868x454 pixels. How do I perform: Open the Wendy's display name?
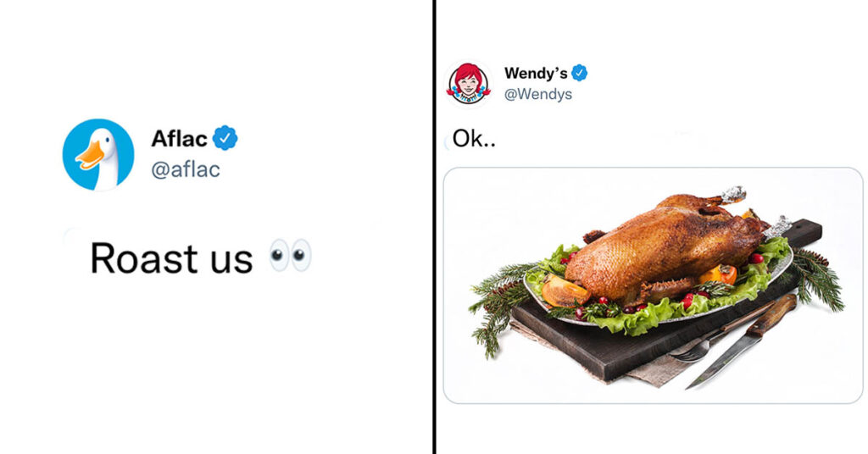pyautogui.click(x=536, y=73)
